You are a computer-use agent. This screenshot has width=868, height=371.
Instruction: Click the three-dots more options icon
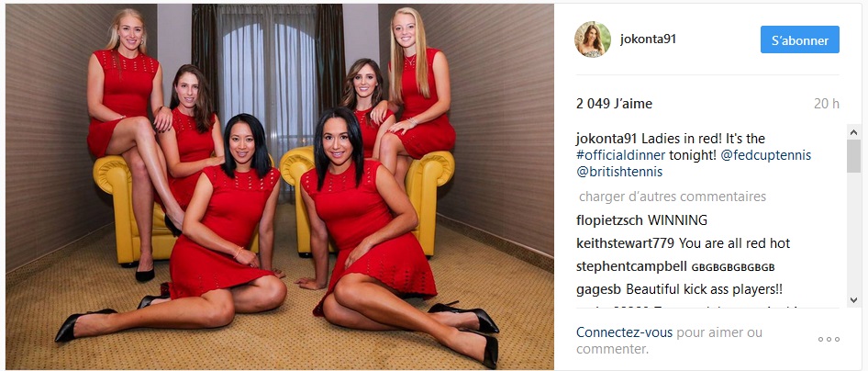[829, 340]
